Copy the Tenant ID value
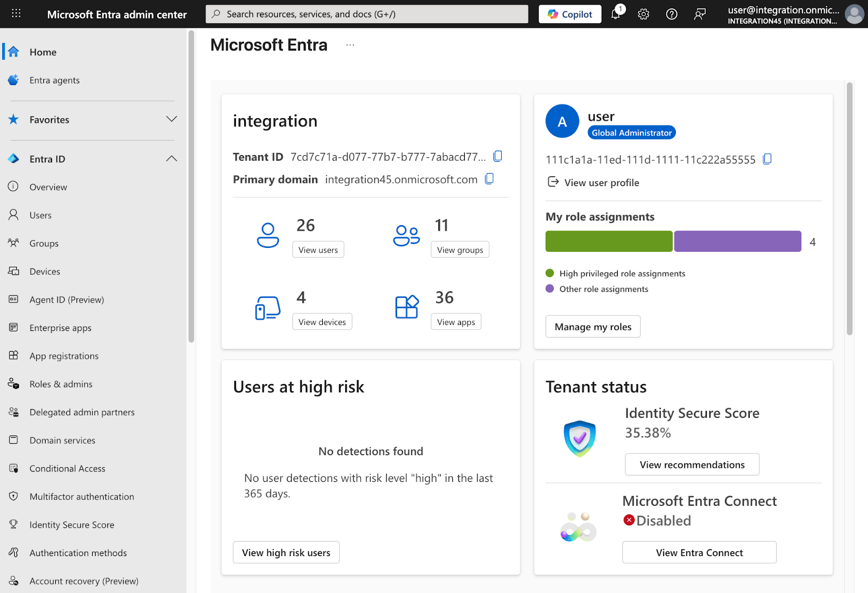Viewport: 868px width, 593px height. [497, 156]
